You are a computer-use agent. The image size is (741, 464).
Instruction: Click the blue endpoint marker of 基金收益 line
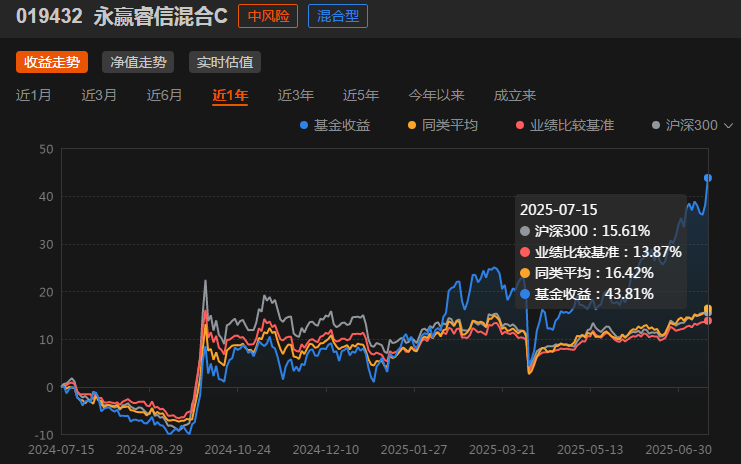pyautogui.click(x=707, y=178)
